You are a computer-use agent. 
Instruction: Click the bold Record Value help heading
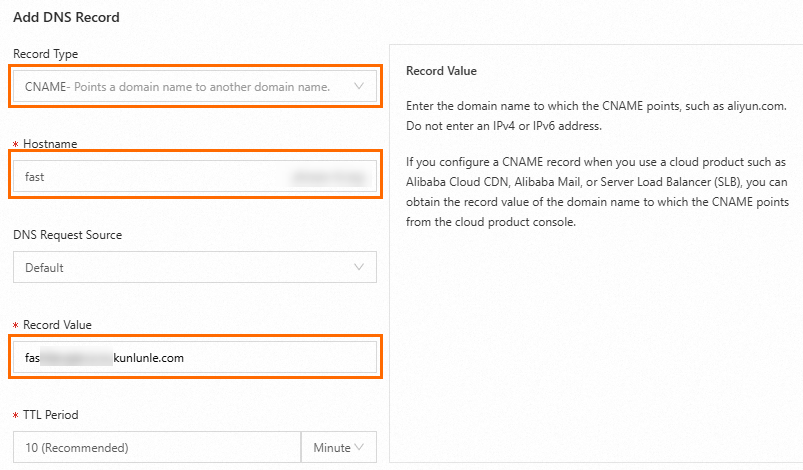(x=442, y=72)
